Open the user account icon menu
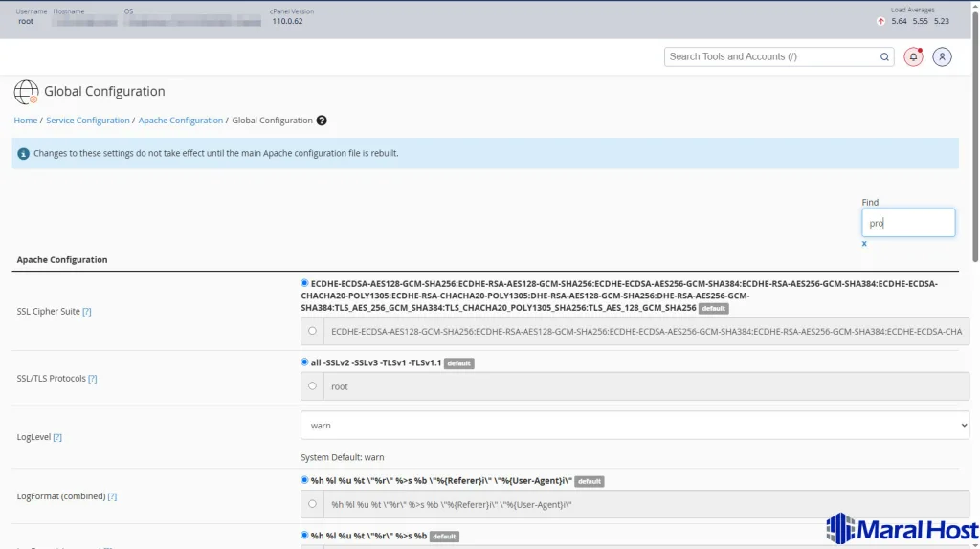The image size is (980, 549). pyautogui.click(x=942, y=57)
